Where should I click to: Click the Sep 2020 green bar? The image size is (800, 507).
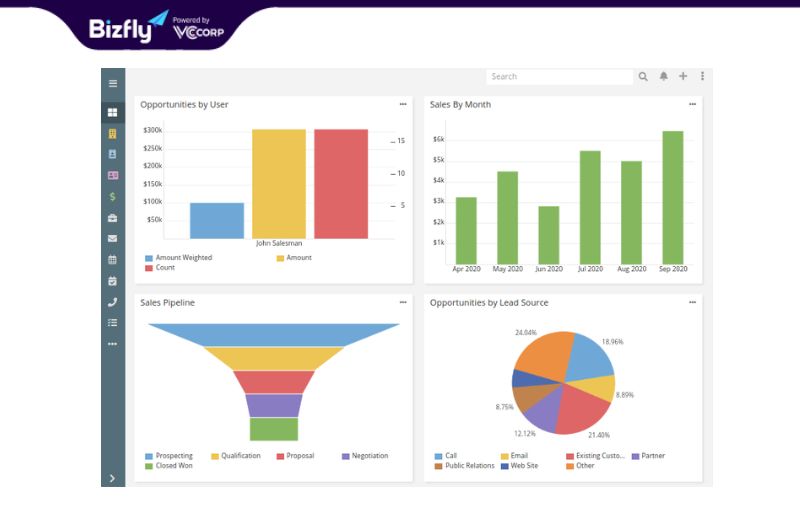pyautogui.click(x=673, y=197)
